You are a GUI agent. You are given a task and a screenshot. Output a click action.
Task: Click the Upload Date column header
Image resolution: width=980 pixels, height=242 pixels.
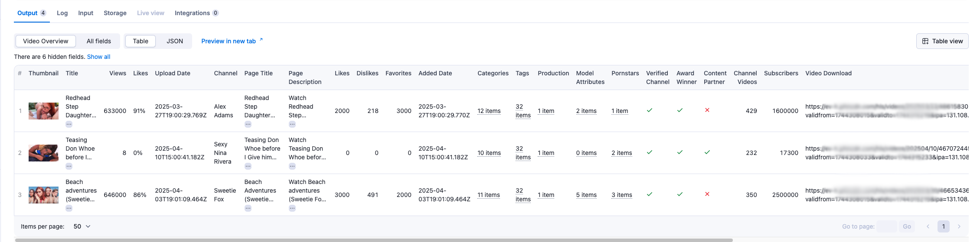[173, 73]
